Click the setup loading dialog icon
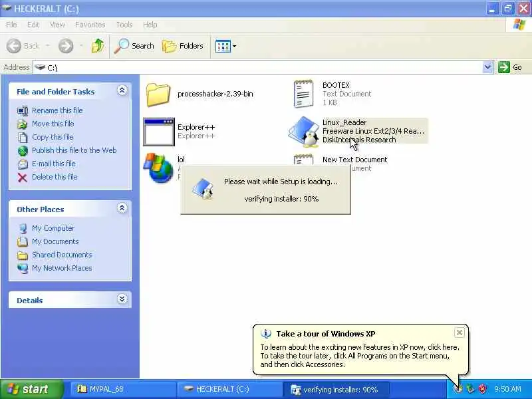Screen dimensions: 532x399 point(203,189)
